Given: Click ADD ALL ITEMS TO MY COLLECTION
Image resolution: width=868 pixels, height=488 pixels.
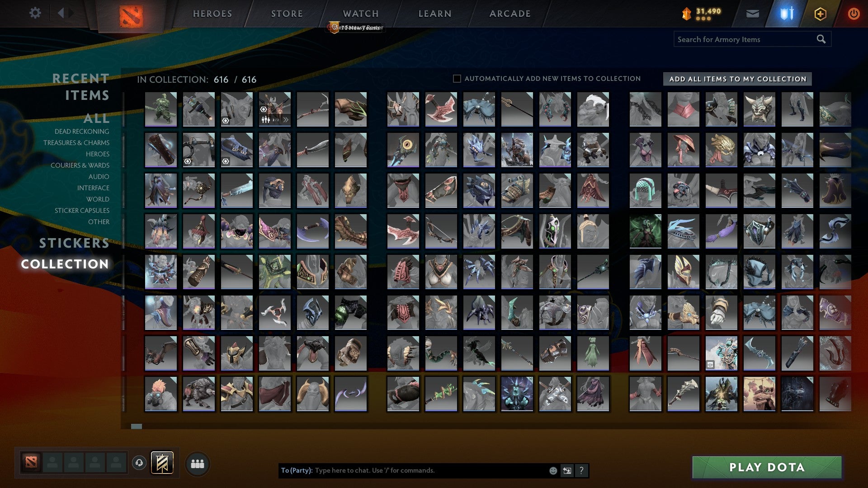Looking at the screenshot, I should (x=736, y=79).
